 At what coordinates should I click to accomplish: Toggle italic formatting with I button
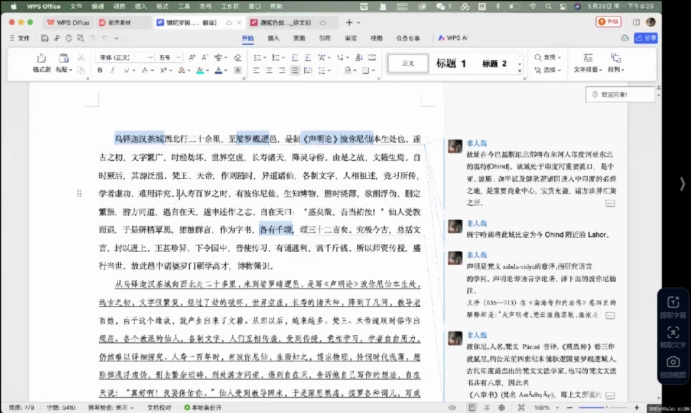[x=113, y=71]
